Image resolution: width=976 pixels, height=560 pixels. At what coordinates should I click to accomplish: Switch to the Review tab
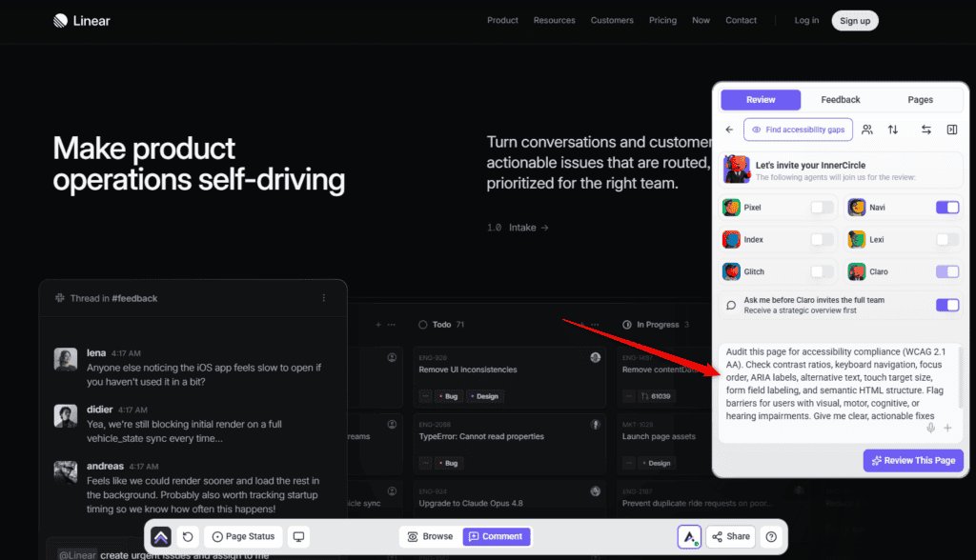pyautogui.click(x=761, y=100)
